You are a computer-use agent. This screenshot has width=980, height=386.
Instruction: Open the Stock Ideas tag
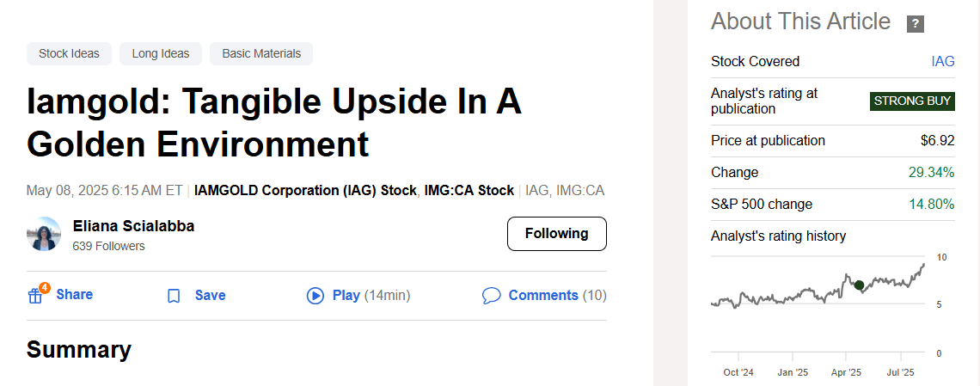click(x=69, y=53)
